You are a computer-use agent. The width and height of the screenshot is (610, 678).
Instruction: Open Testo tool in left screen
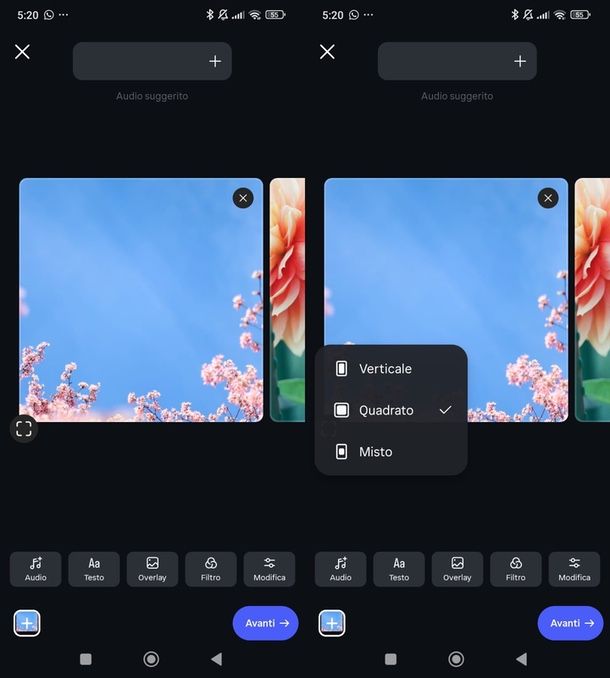94,569
